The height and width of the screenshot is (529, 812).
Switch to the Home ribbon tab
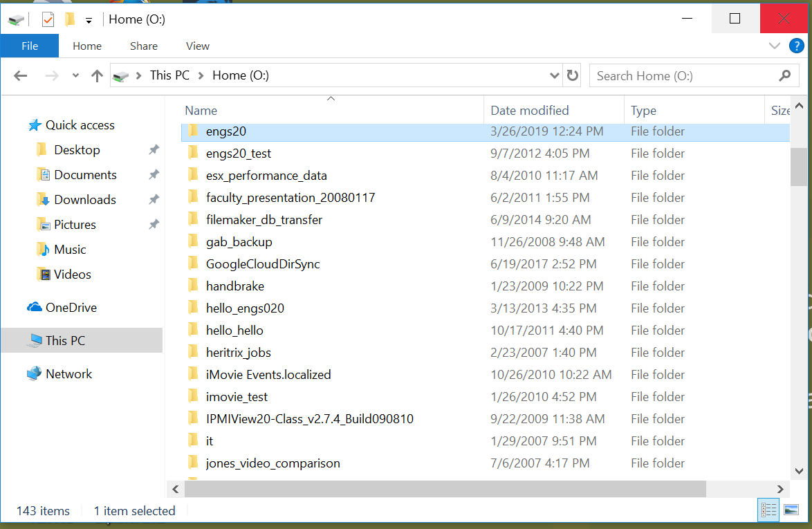coord(87,46)
